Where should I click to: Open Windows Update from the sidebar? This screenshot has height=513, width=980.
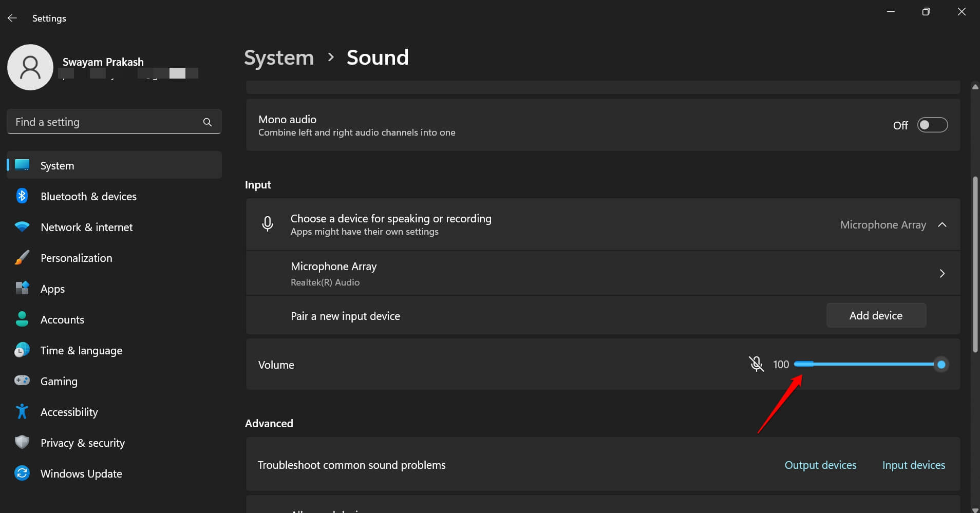(x=81, y=473)
